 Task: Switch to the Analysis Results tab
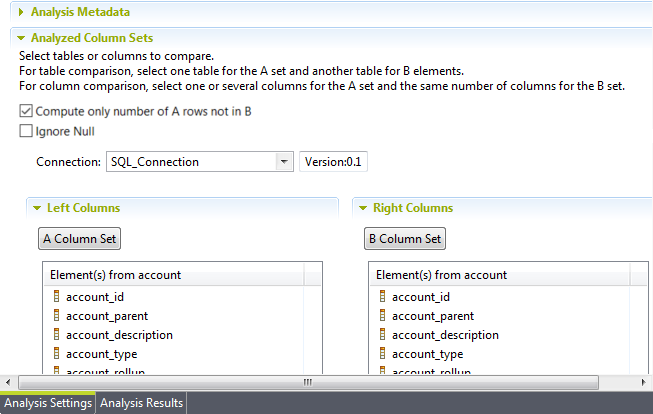[x=141, y=403]
